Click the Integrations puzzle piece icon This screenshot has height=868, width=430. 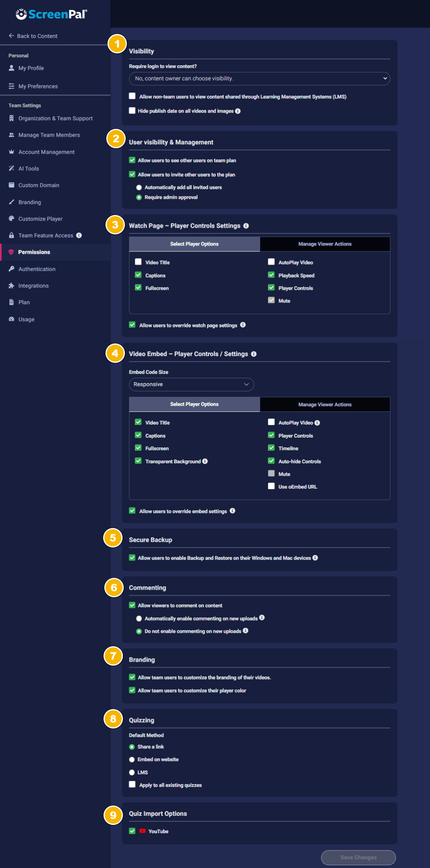click(x=11, y=285)
